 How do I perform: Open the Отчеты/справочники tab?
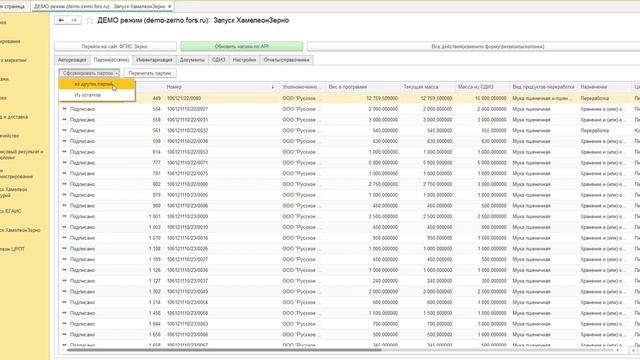click(287, 60)
